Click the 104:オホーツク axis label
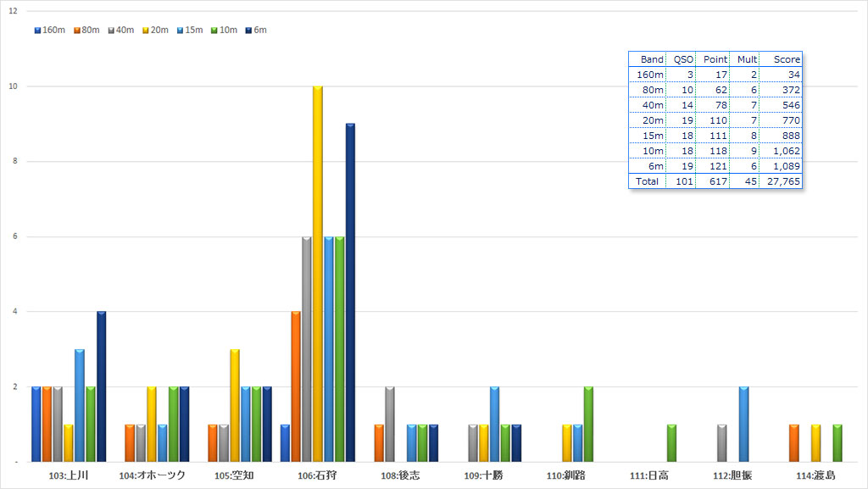The height and width of the screenshot is (489, 868). [x=153, y=475]
